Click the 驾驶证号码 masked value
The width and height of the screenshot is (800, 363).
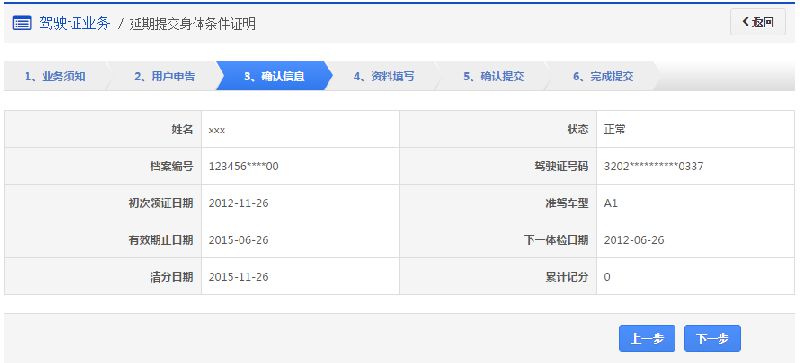pyautogui.click(x=654, y=166)
